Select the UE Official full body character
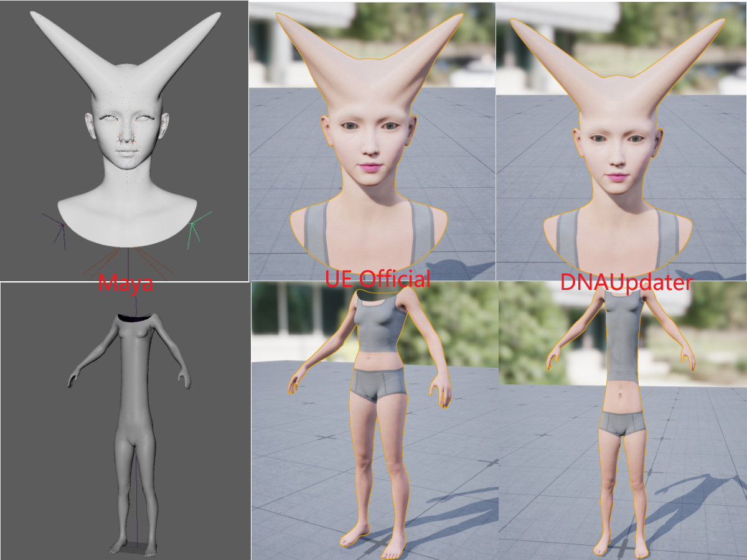 372,423
